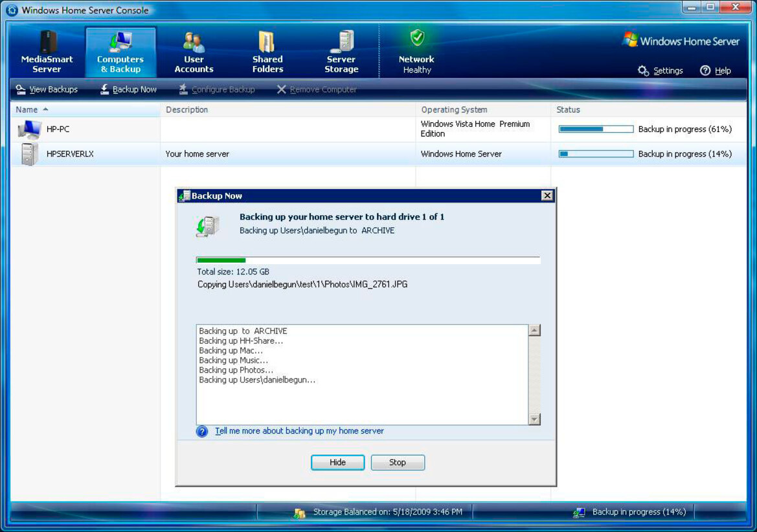
Task: Click 'Storage Balanced on: 5/18/2009' status text
Action: click(388, 512)
